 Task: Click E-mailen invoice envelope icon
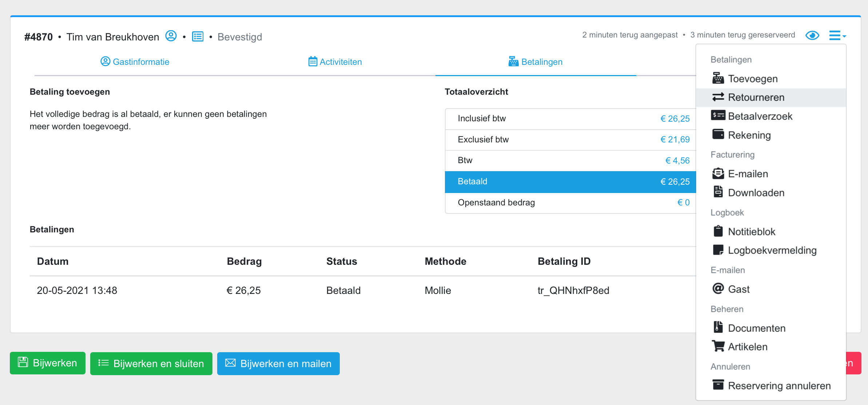coord(718,173)
